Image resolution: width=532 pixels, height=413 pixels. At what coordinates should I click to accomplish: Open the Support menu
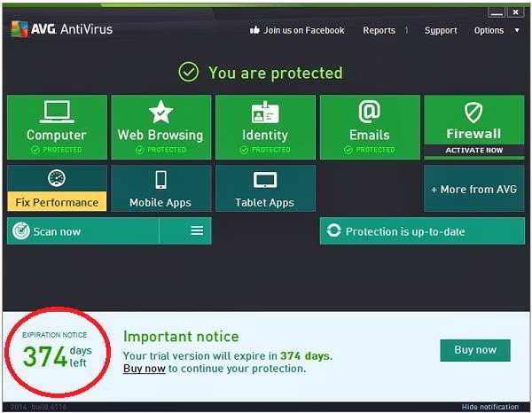tap(441, 30)
